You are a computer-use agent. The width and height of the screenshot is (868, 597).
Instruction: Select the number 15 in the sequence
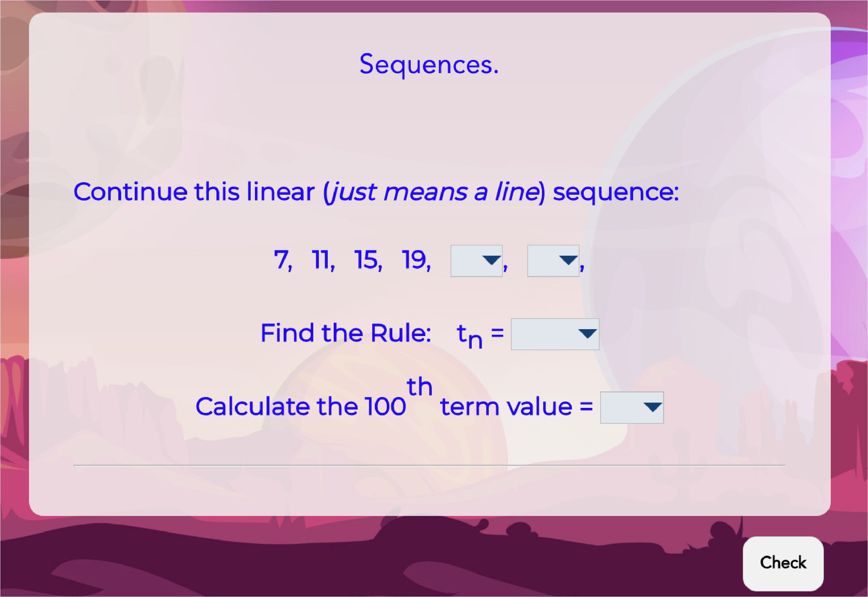(368, 260)
